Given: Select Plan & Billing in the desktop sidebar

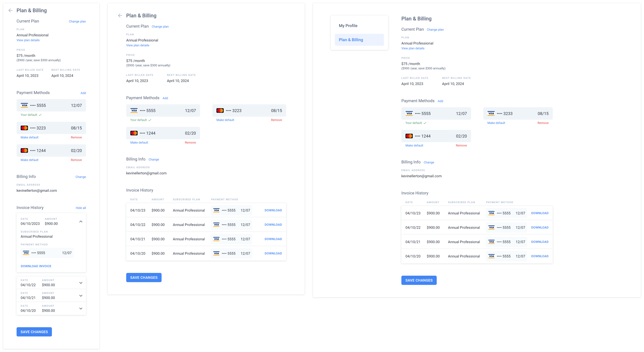Looking at the screenshot, I should tap(351, 40).
